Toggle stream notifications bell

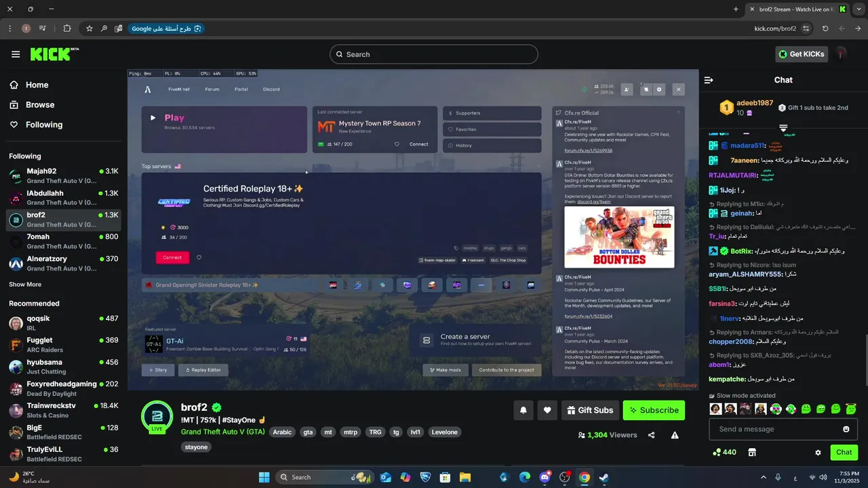click(x=524, y=410)
